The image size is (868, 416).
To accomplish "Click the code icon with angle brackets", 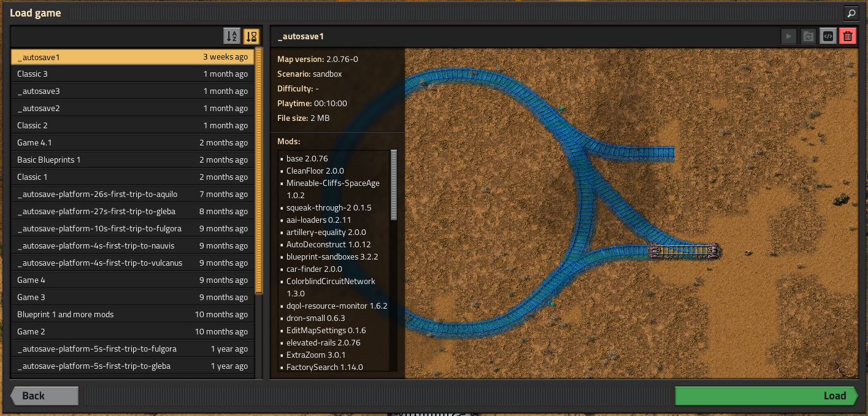I will (828, 36).
